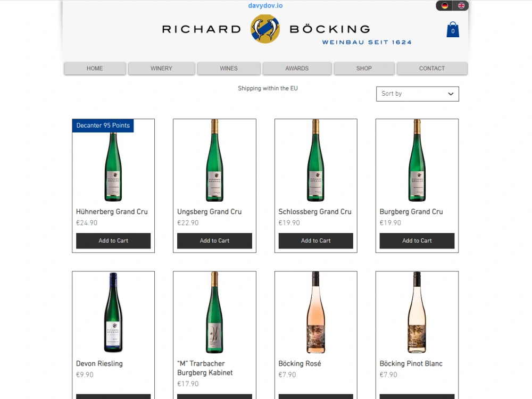The width and height of the screenshot is (532, 399).
Task: Click the Böcking Pinot Blanc product title
Action: pyautogui.click(x=411, y=363)
